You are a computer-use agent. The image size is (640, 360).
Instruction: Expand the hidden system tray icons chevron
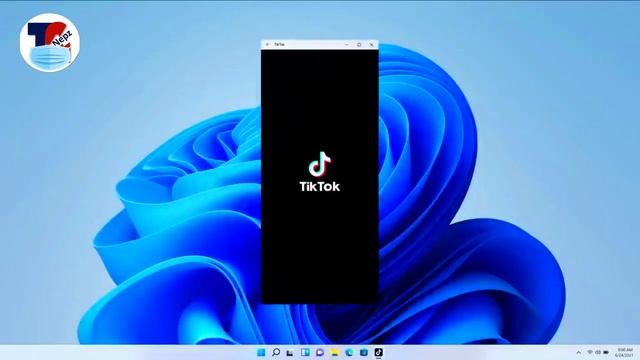coord(578,352)
